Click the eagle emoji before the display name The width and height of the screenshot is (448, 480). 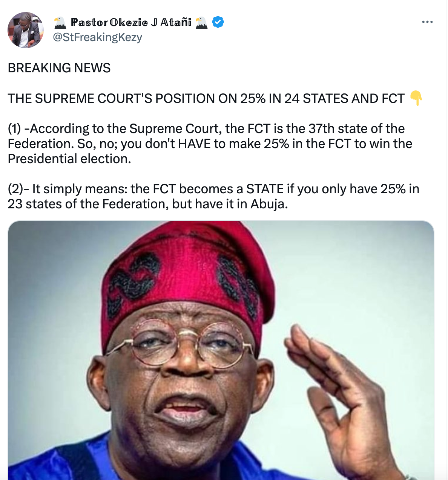click(60, 22)
